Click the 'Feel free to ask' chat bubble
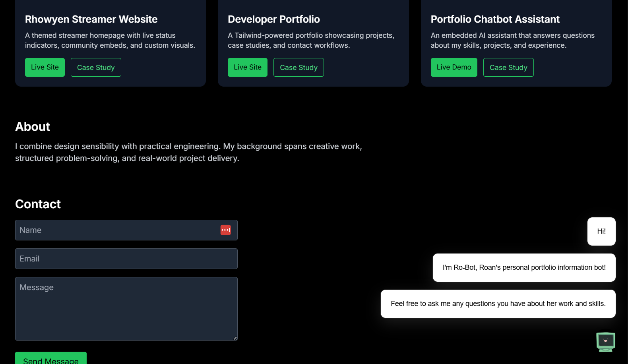Viewport: 628px width, 364px height. click(498, 304)
